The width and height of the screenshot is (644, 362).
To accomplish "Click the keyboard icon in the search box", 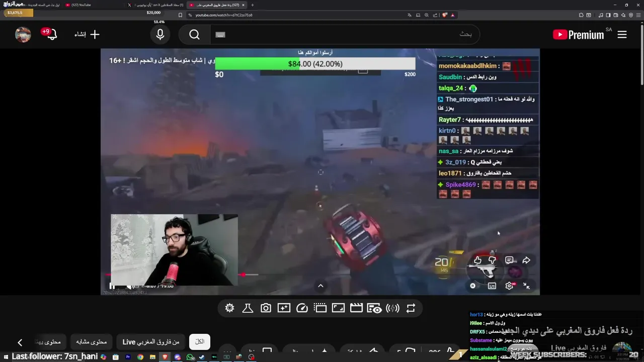I will tap(220, 34).
